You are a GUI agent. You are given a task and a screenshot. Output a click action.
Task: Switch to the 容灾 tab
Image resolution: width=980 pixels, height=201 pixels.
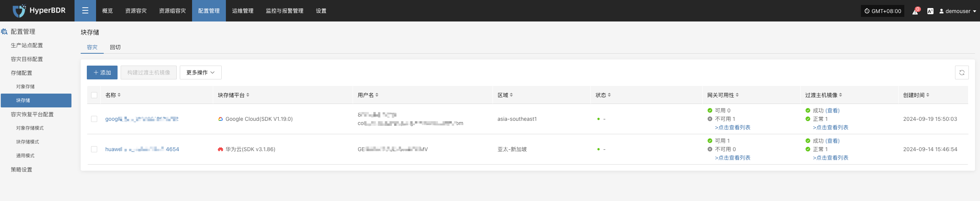tap(92, 47)
